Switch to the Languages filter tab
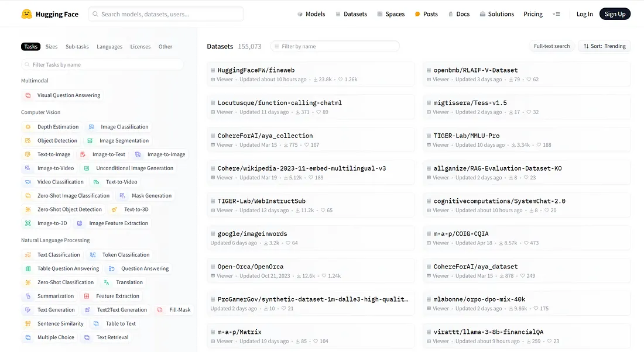 point(109,47)
